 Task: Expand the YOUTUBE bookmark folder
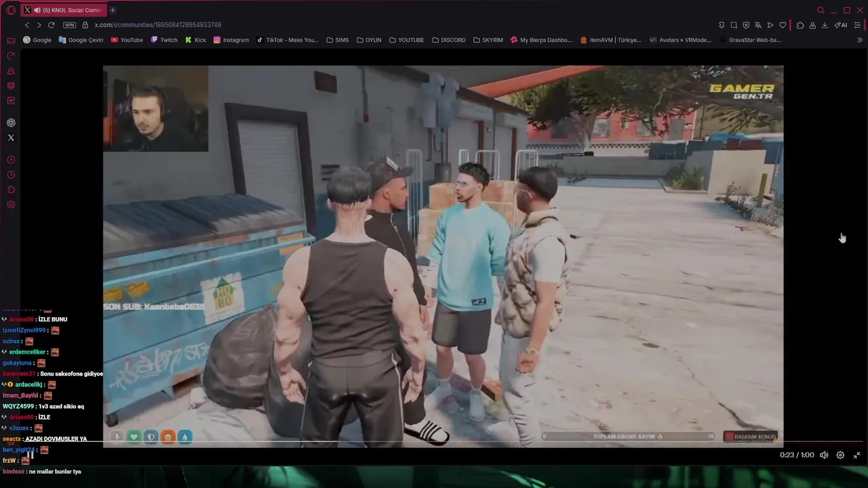[x=406, y=40]
